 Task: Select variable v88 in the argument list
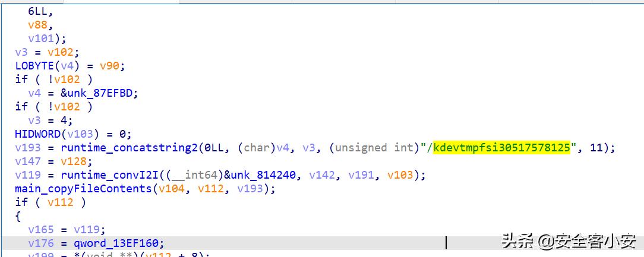(38, 25)
